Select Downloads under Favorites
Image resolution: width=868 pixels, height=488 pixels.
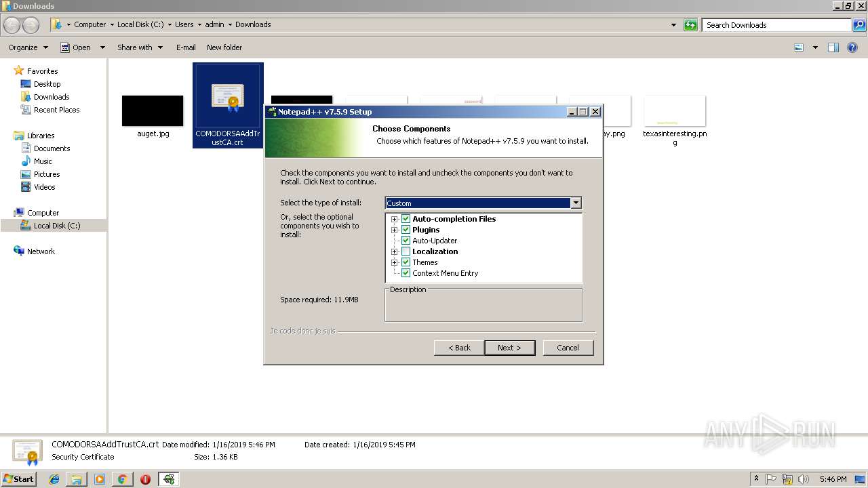[x=52, y=97]
